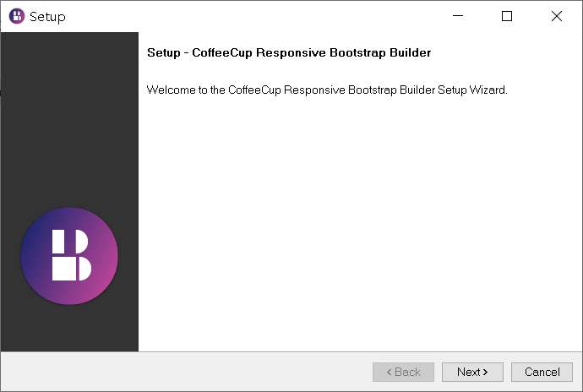Image resolution: width=583 pixels, height=392 pixels.
Task: Click the 'Setup' window title text
Action: click(x=47, y=17)
